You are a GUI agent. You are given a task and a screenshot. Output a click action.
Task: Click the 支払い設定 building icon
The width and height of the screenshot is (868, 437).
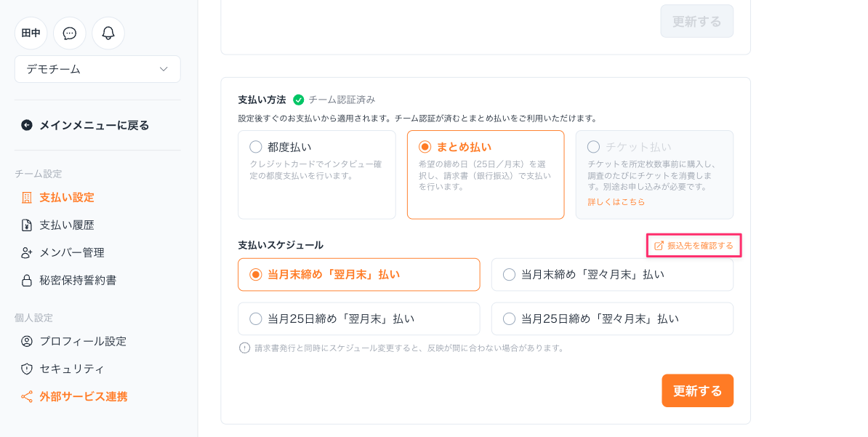coord(27,198)
